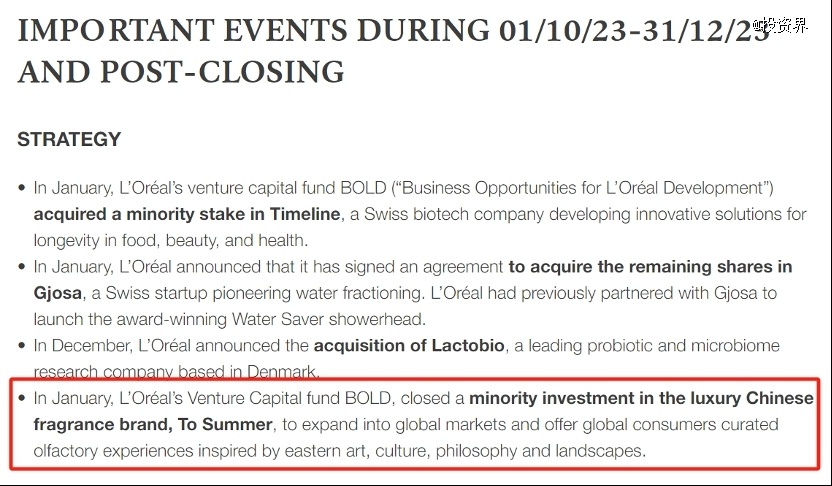Screen dimensions: 832x486
Task: Click the bullet point before the Timeline item
Action: 23,189
